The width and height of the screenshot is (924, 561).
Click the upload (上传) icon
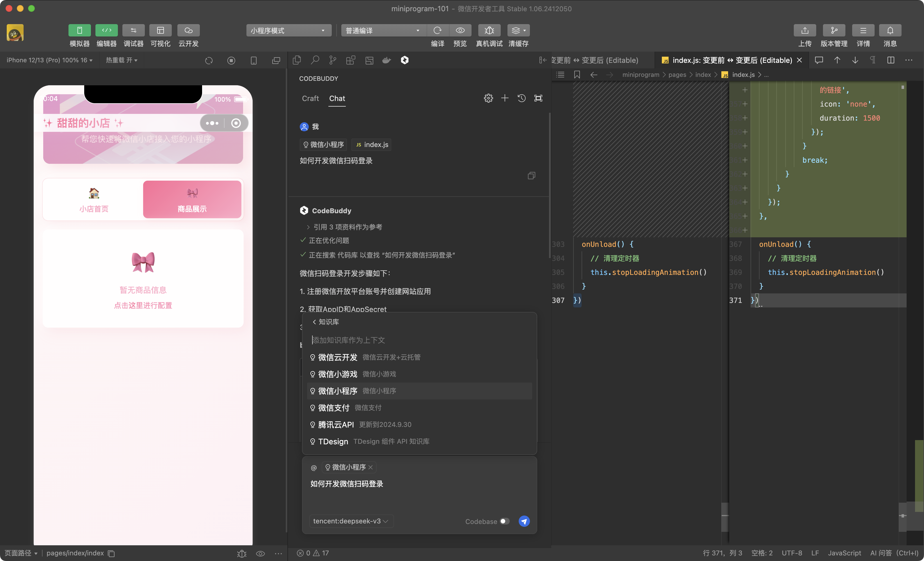[x=804, y=30]
